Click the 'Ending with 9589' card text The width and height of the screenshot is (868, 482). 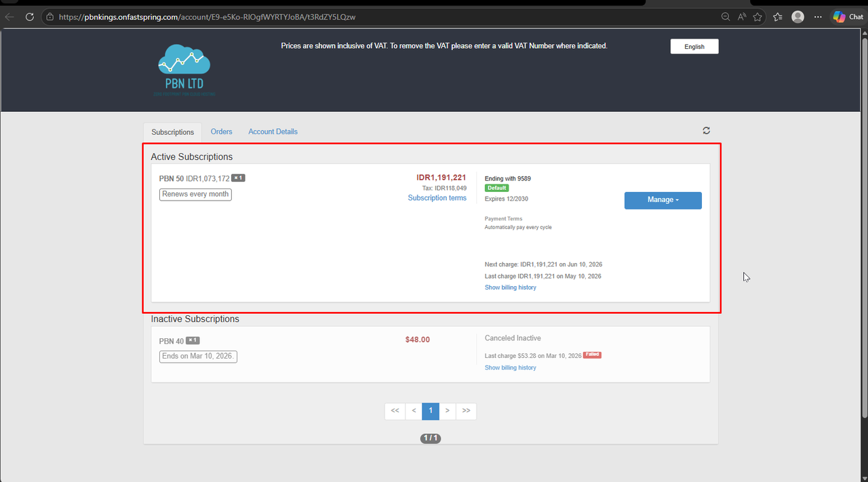pyautogui.click(x=508, y=179)
